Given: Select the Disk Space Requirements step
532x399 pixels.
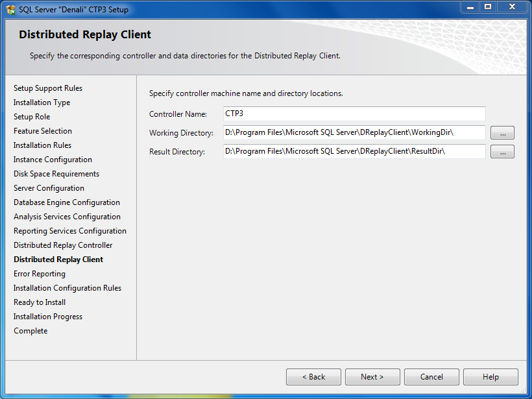Looking at the screenshot, I should pos(56,174).
